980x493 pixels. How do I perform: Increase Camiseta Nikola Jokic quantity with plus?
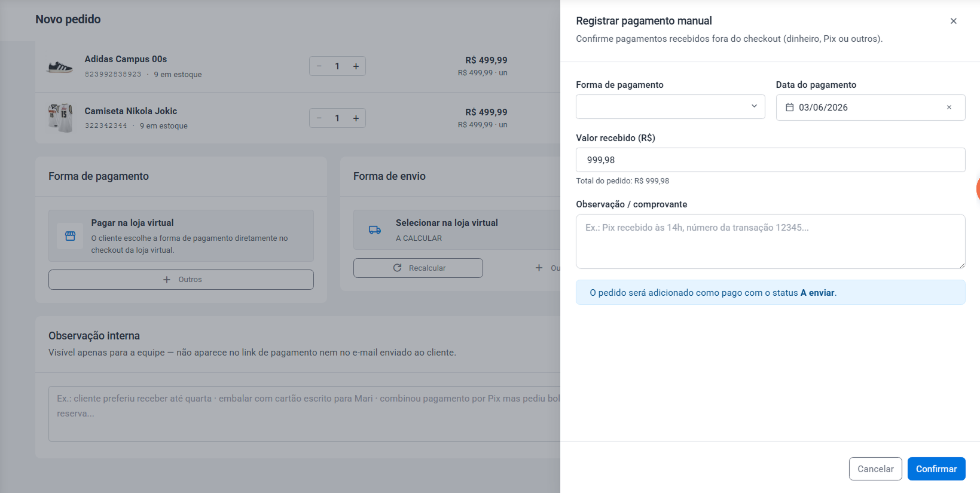pyautogui.click(x=356, y=118)
